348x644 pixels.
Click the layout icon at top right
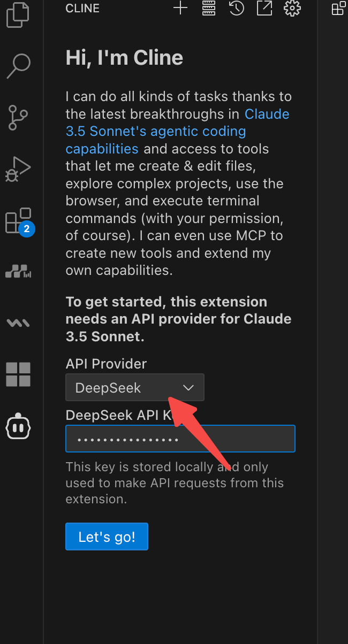(339, 8)
